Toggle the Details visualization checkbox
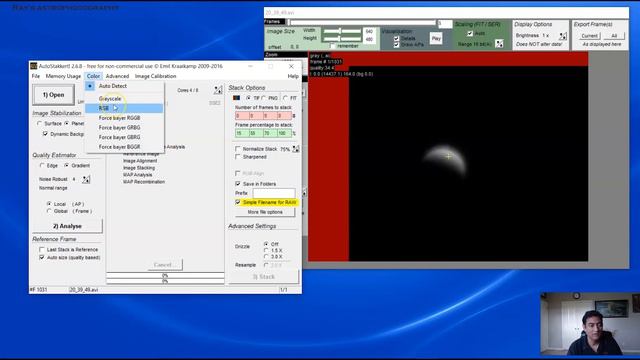640x360 pixels. (x=396, y=38)
